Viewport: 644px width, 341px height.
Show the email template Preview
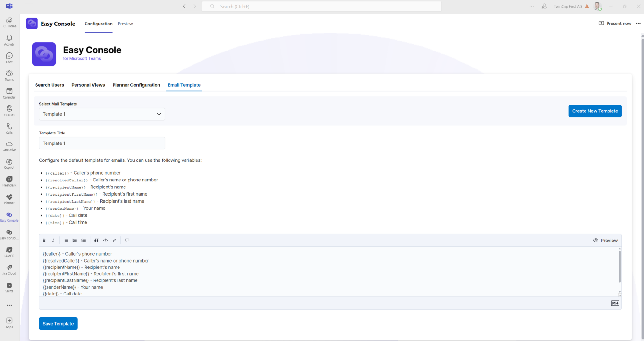coord(605,240)
